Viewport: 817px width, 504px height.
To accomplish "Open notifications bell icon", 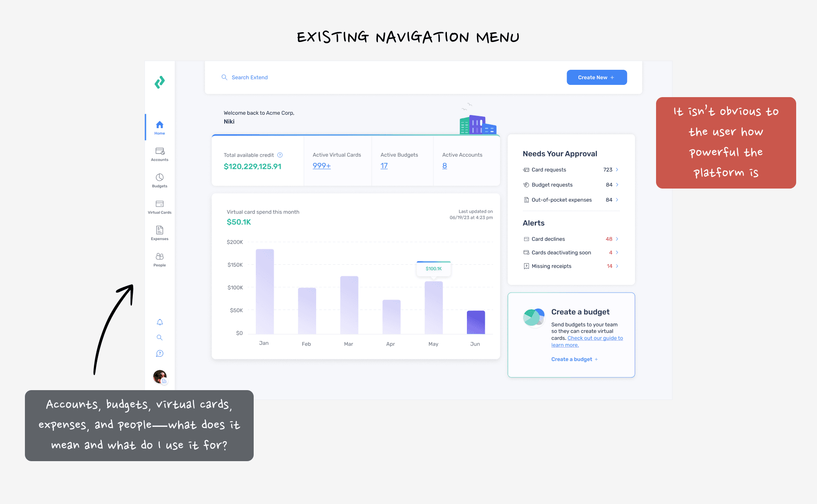I will [x=160, y=322].
